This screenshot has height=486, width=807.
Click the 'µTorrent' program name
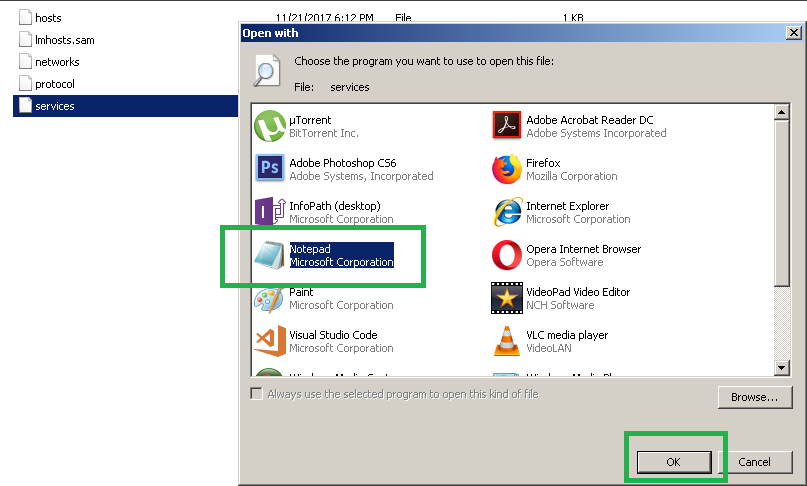point(310,120)
